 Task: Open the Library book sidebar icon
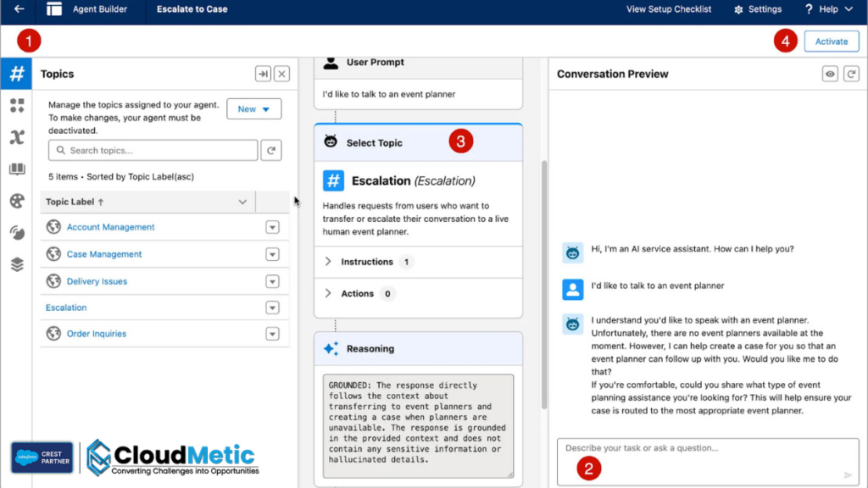coord(16,169)
